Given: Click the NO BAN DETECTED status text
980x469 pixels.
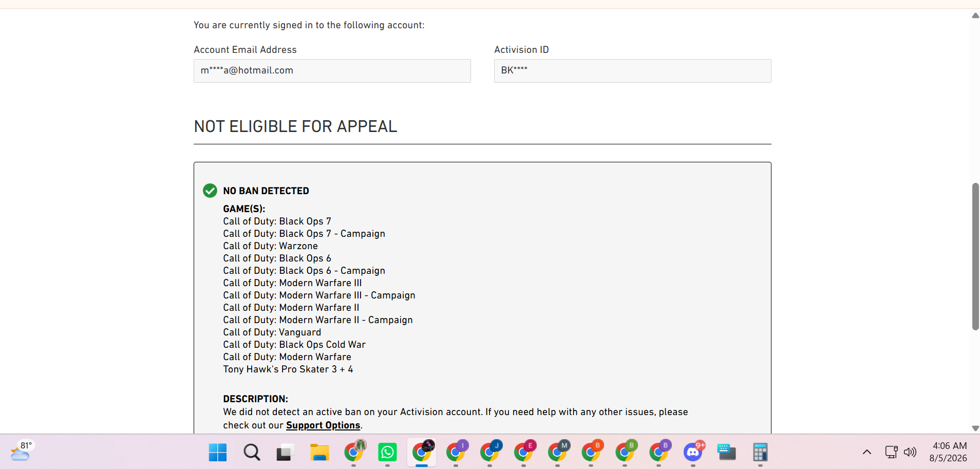Looking at the screenshot, I should pos(266,191).
